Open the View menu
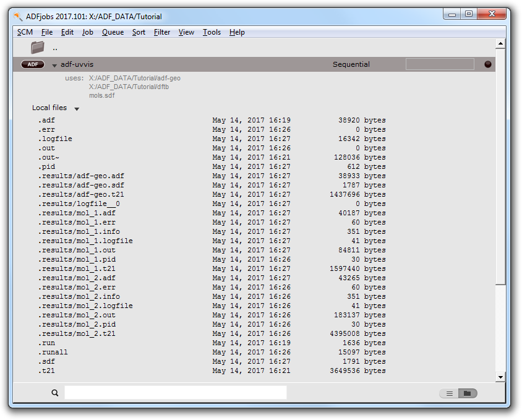 [186, 32]
